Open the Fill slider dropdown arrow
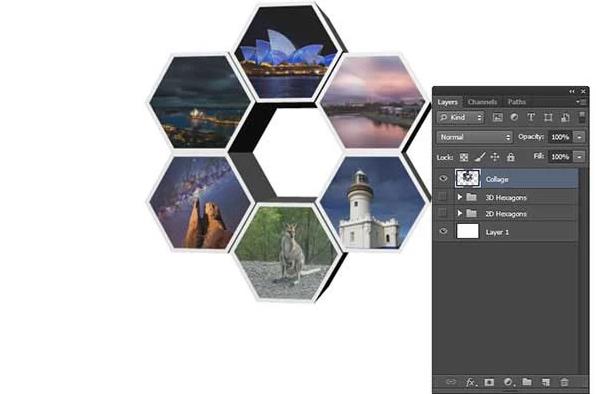Viewport: 596px width, 394px height. point(579,157)
